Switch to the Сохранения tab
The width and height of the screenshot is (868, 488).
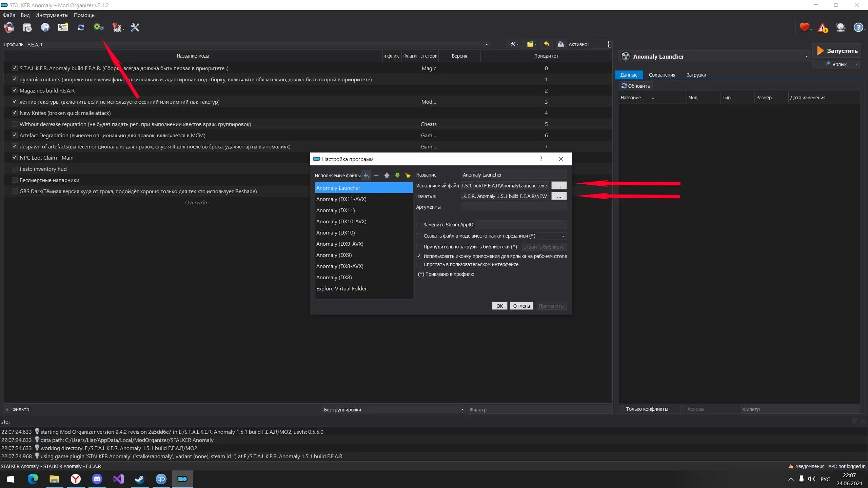click(x=662, y=75)
